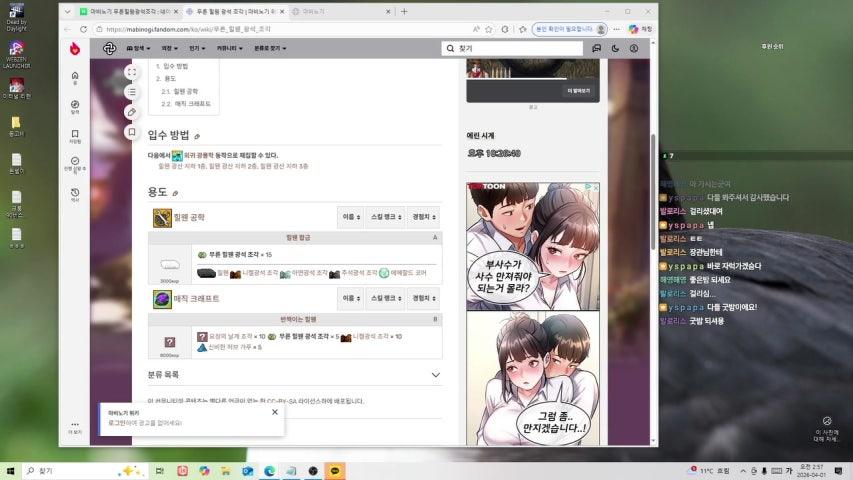Click the edit pencil next to 용도 heading
The width and height of the screenshot is (853, 480).
point(175,193)
